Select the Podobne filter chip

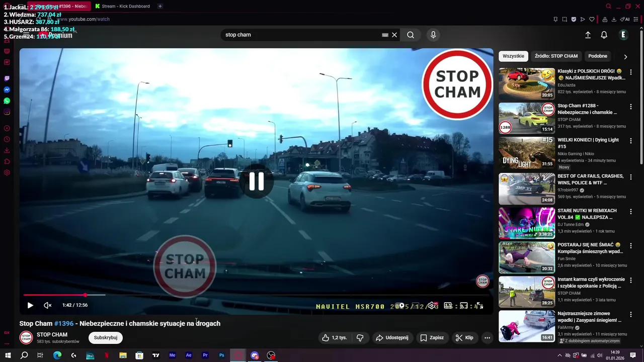tap(598, 56)
